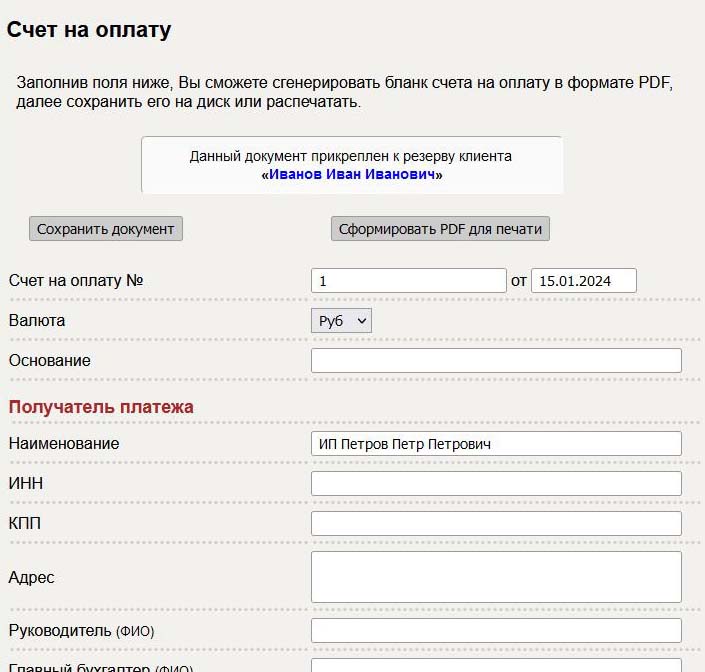705x672 pixels.
Task: Open the Иванов Иван Иванович client link
Action: (352, 174)
